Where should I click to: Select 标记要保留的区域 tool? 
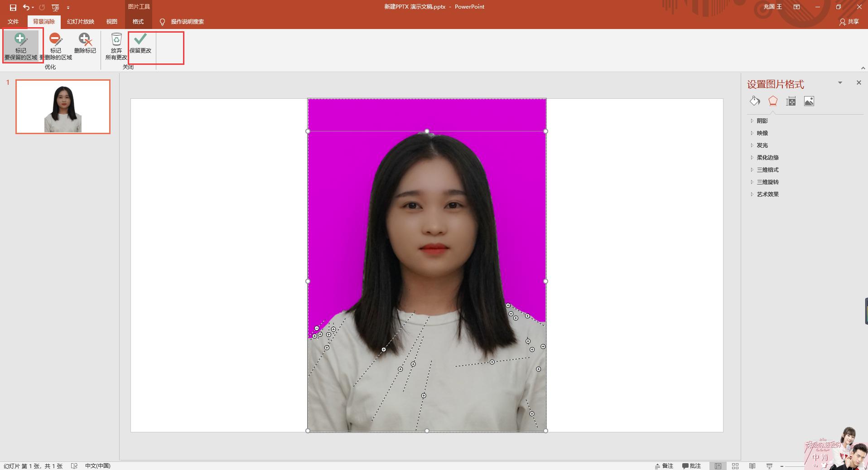pyautogui.click(x=21, y=45)
